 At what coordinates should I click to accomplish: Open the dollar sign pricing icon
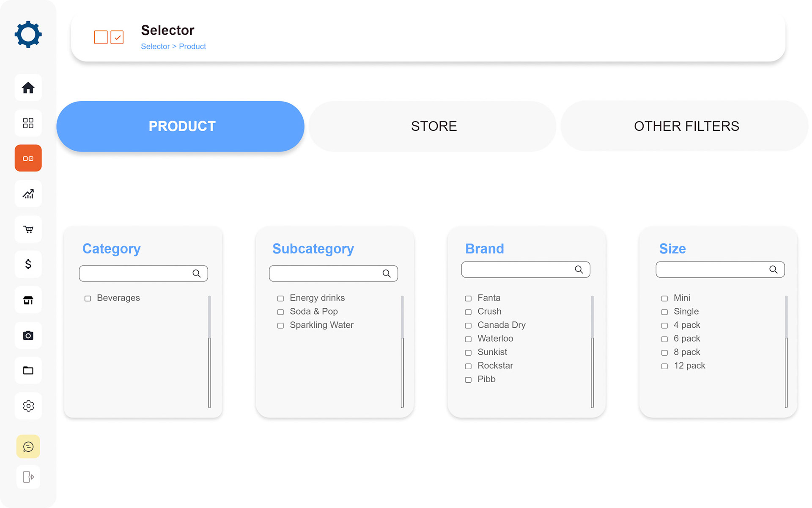pyautogui.click(x=28, y=265)
